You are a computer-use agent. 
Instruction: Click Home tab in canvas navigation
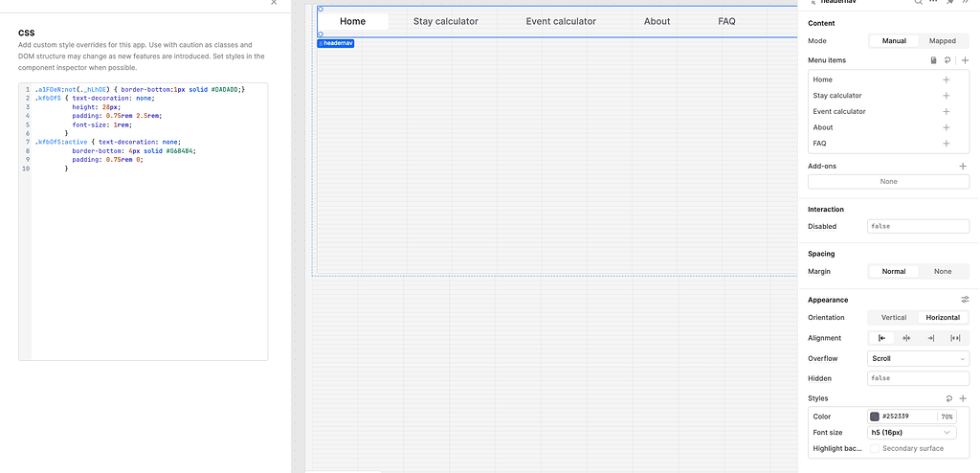352,21
